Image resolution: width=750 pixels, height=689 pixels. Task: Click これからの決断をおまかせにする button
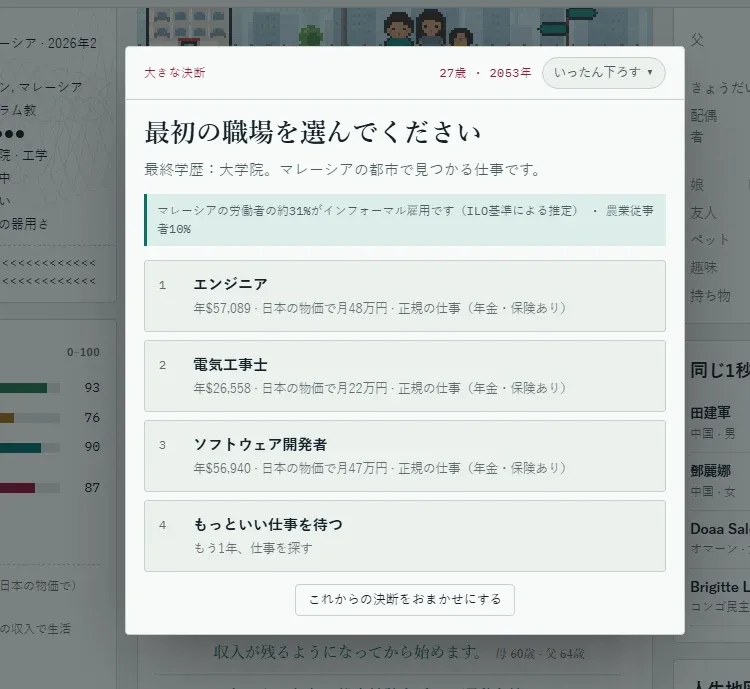[405, 600]
